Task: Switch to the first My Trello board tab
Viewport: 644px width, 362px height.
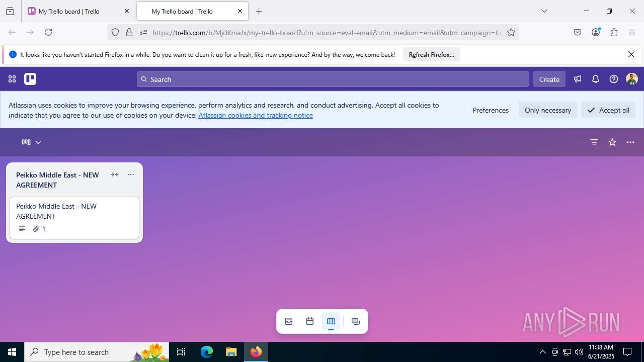Action: (x=78, y=11)
